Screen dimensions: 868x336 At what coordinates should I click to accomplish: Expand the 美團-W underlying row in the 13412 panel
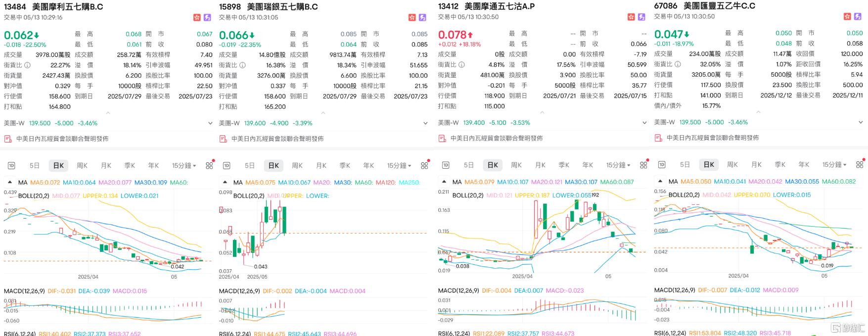(x=644, y=123)
